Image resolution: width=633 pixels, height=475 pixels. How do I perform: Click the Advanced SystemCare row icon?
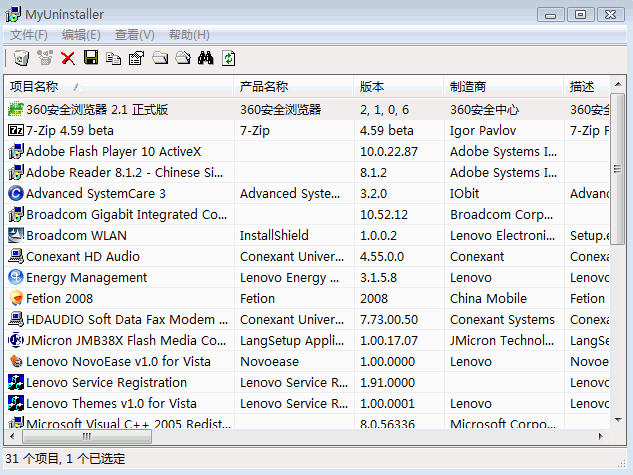16,193
